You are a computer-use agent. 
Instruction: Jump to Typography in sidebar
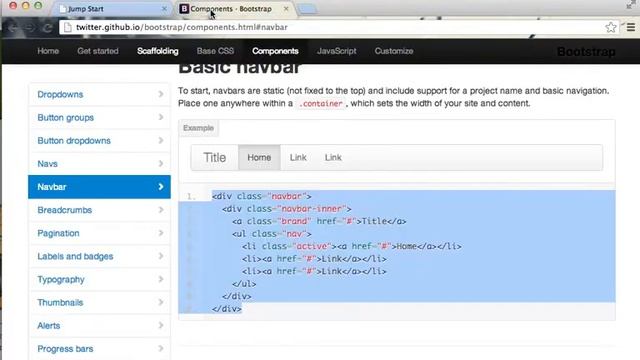(99, 280)
